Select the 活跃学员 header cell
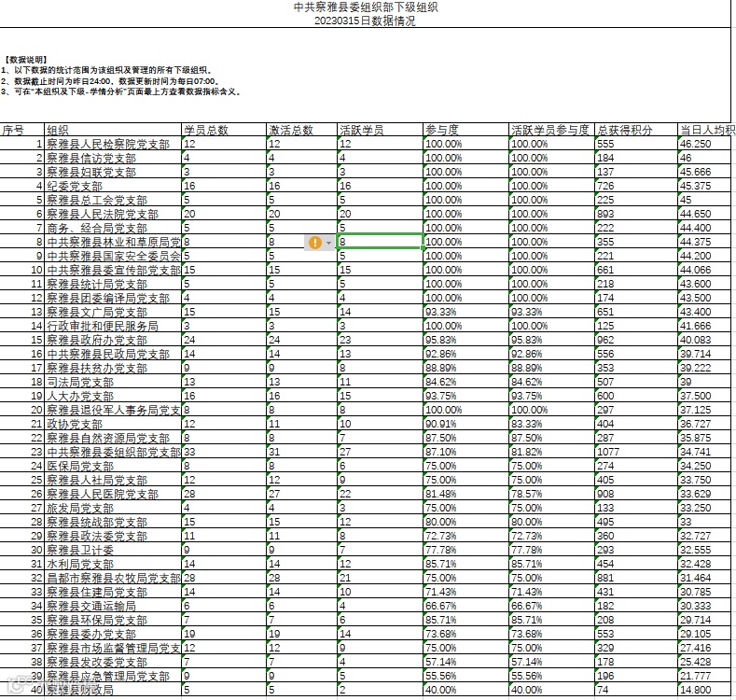Screen dimensions: 736x700 point(381,130)
